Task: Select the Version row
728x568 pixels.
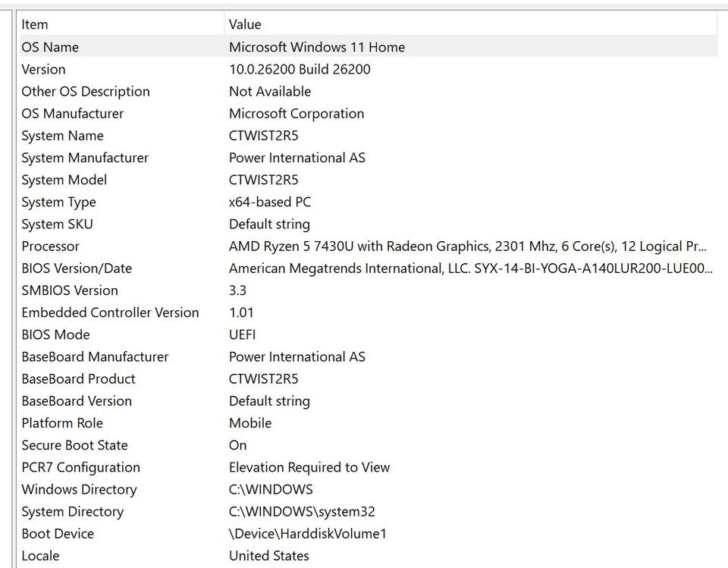Action: coord(43,69)
